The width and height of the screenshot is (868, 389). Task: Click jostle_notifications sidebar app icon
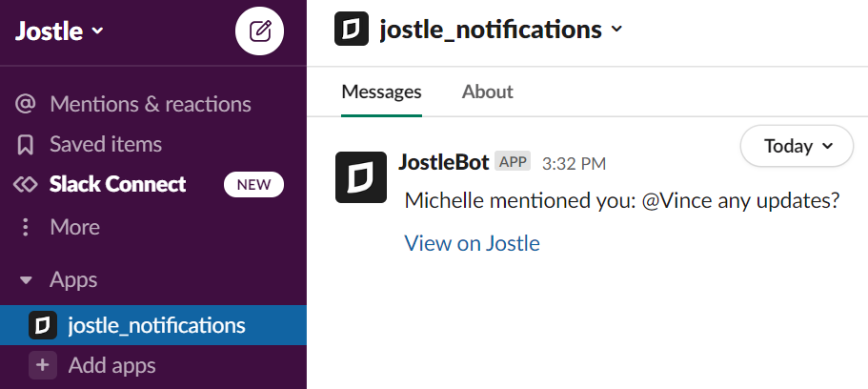click(x=43, y=325)
